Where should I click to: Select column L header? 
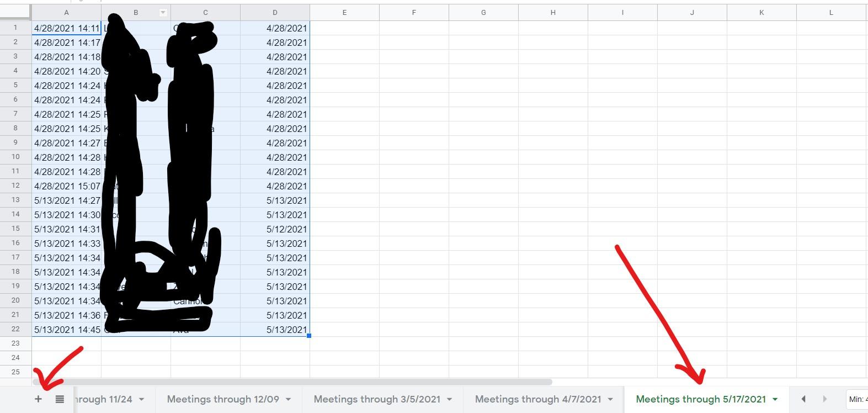coord(831,13)
